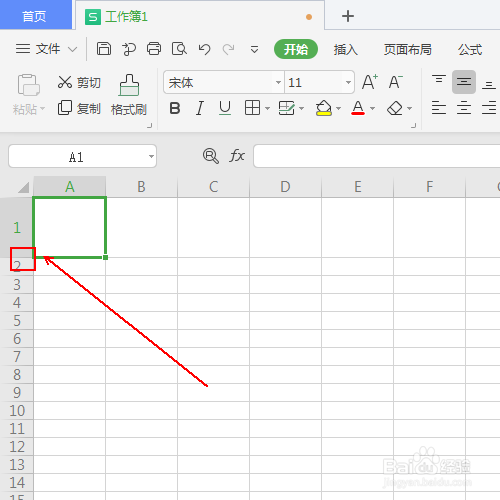Click the Print icon

click(x=154, y=49)
